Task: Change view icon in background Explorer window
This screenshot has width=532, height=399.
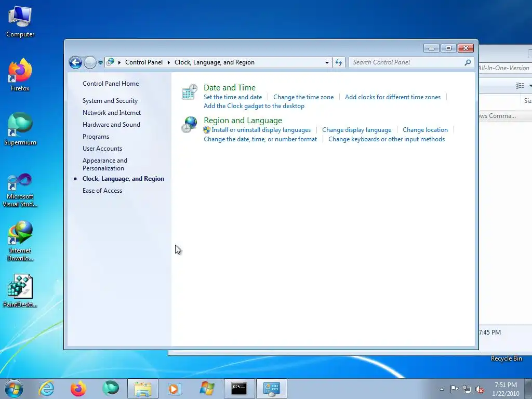Action: (520, 86)
